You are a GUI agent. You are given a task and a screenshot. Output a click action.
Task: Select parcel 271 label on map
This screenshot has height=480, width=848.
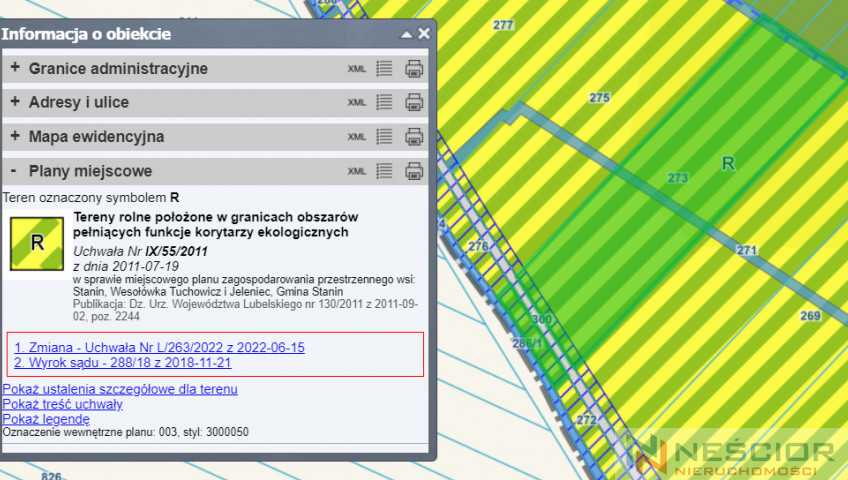[x=747, y=250]
